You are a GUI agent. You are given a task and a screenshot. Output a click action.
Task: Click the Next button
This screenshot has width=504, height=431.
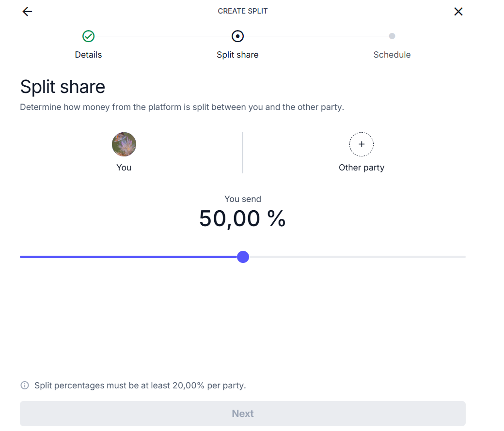click(x=243, y=414)
